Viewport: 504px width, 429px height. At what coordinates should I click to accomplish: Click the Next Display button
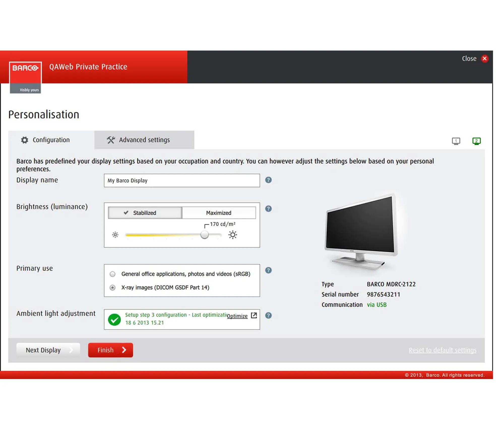point(48,350)
